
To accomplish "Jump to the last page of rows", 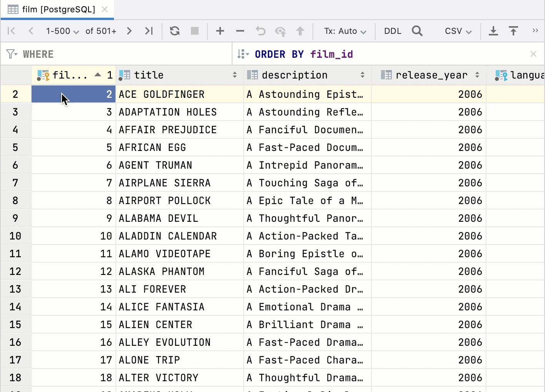I will click(149, 31).
